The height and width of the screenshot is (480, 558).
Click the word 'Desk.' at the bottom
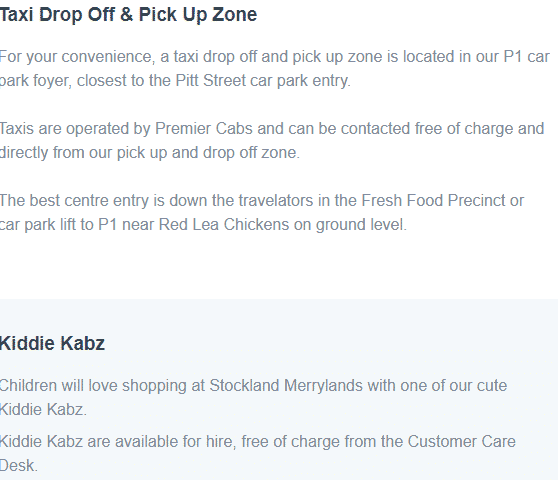point(19,465)
